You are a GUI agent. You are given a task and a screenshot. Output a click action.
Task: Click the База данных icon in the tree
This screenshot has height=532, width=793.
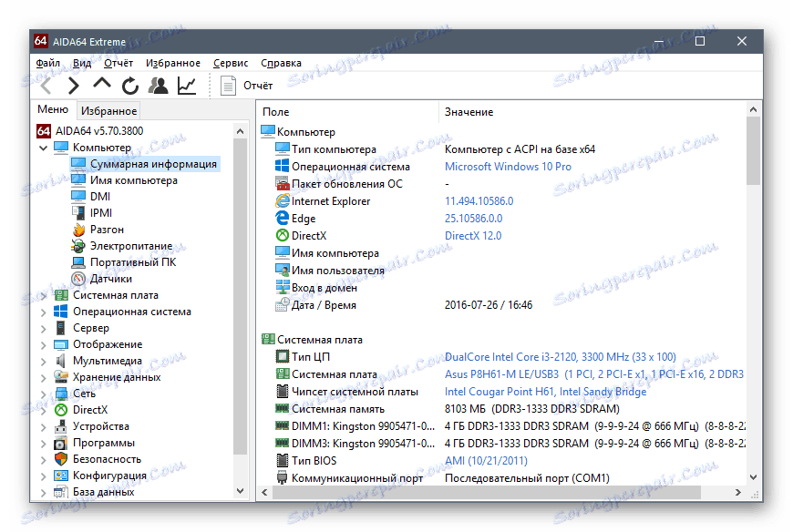point(61,492)
